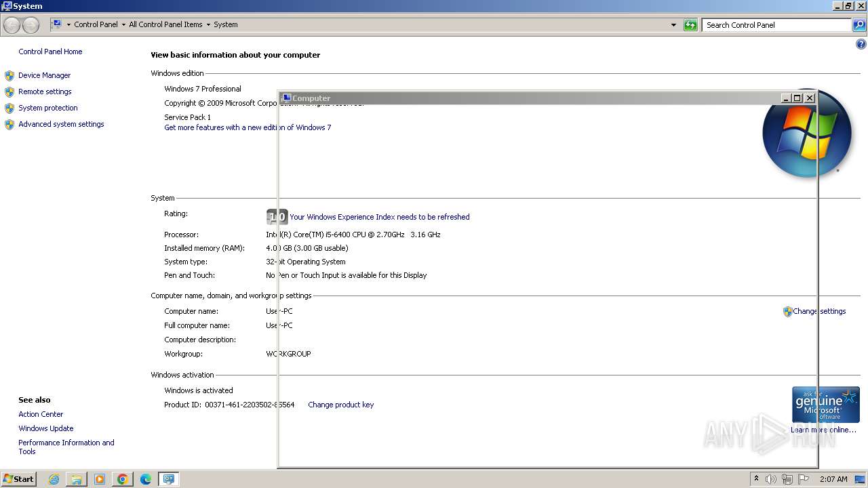Viewport: 868px width, 488px height.
Task: Open Help with the blue question-mark icon
Action: pyautogui.click(x=861, y=45)
